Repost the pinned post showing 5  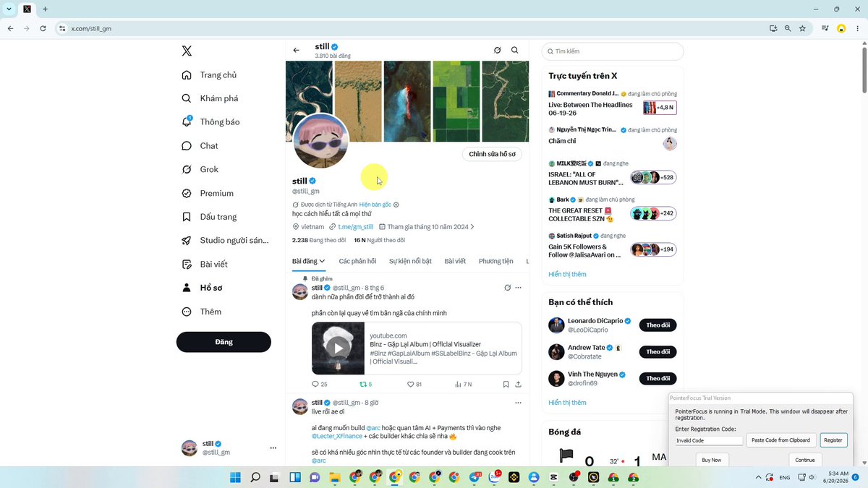365,385
